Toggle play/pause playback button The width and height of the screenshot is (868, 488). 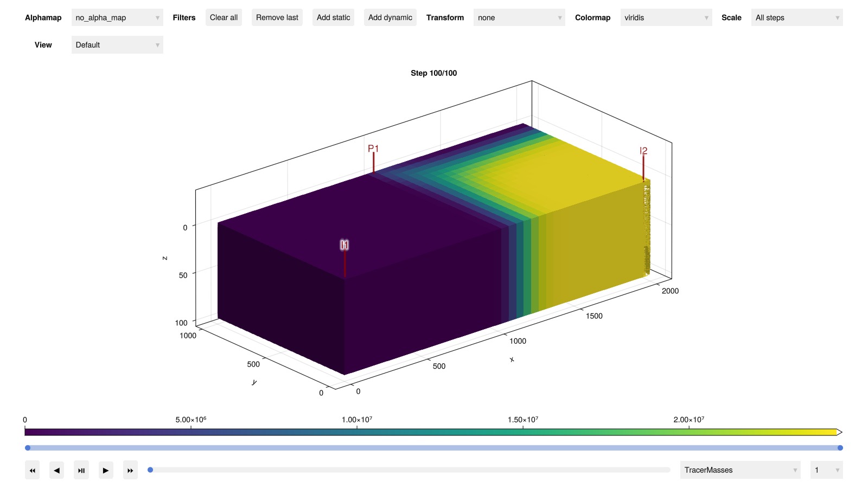[x=81, y=470]
